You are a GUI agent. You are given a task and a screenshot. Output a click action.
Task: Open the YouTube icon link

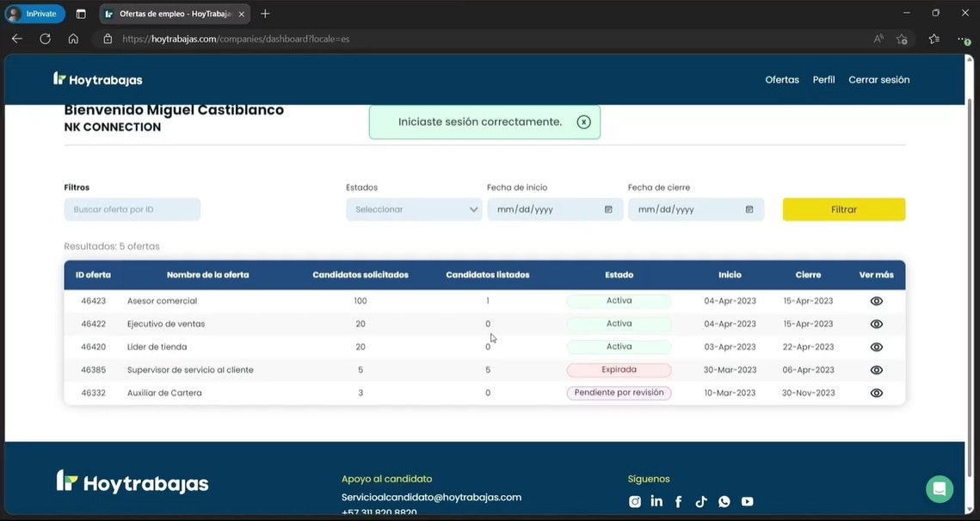click(x=747, y=501)
